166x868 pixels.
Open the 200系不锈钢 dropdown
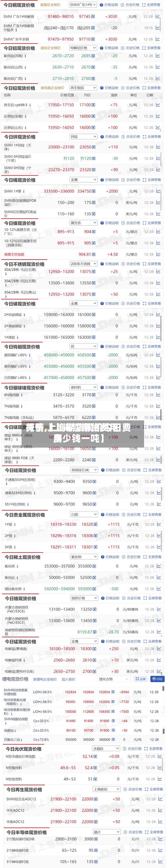tap(83, 264)
